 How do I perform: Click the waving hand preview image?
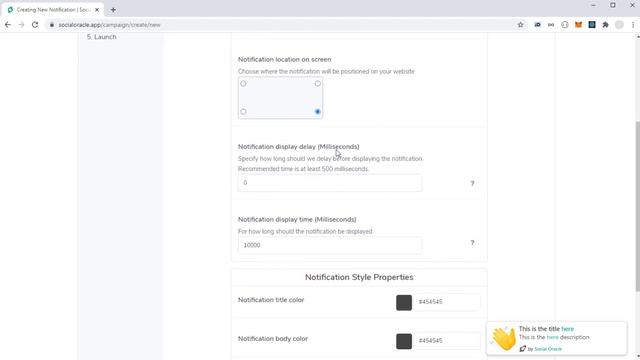point(503,338)
